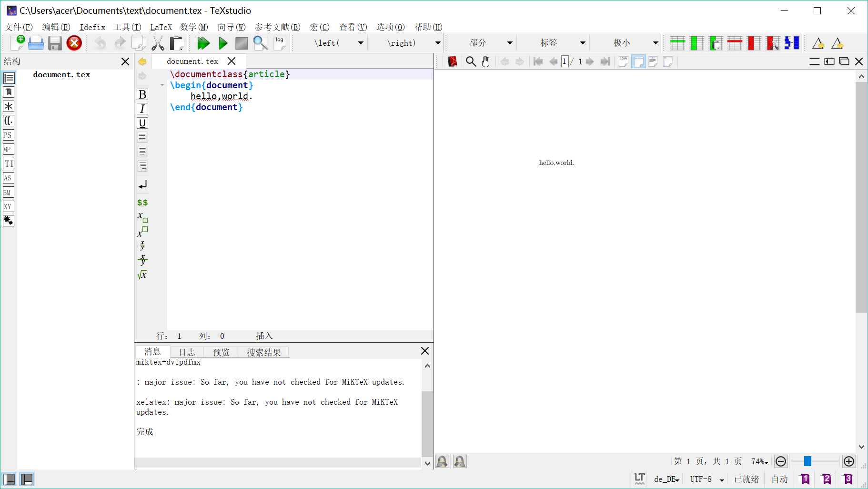This screenshot has width=868, height=489.
Task: Select the magnifier tool in the PDF viewer
Action: (x=471, y=61)
